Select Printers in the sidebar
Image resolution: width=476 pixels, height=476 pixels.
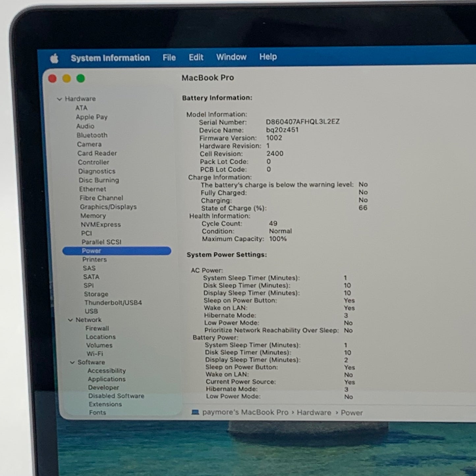[x=95, y=260]
